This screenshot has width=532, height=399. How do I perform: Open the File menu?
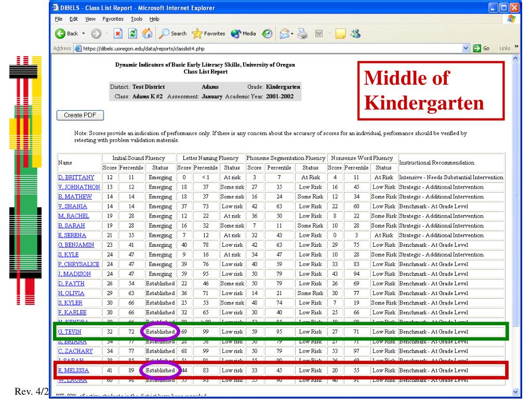pyautogui.click(x=58, y=19)
